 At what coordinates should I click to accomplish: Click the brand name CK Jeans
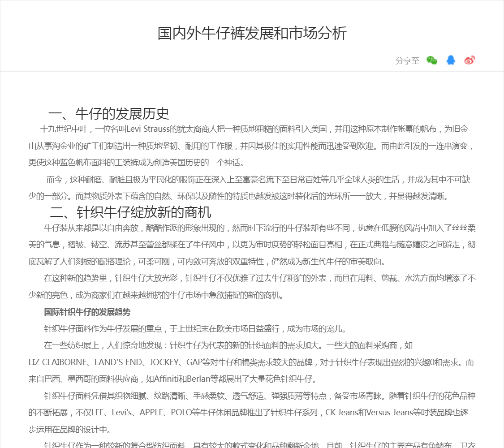click(342, 412)
